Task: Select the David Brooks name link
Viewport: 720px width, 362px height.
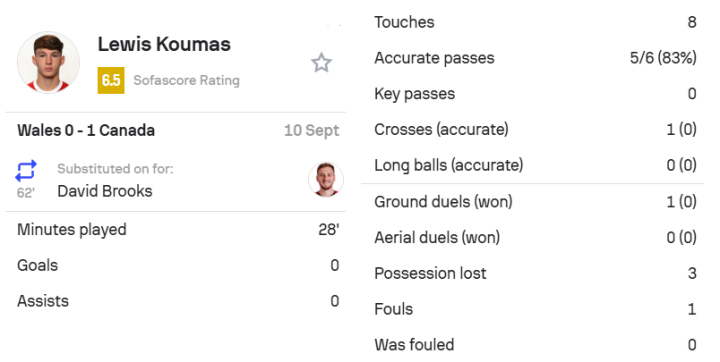Action: [x=105, y=191]
